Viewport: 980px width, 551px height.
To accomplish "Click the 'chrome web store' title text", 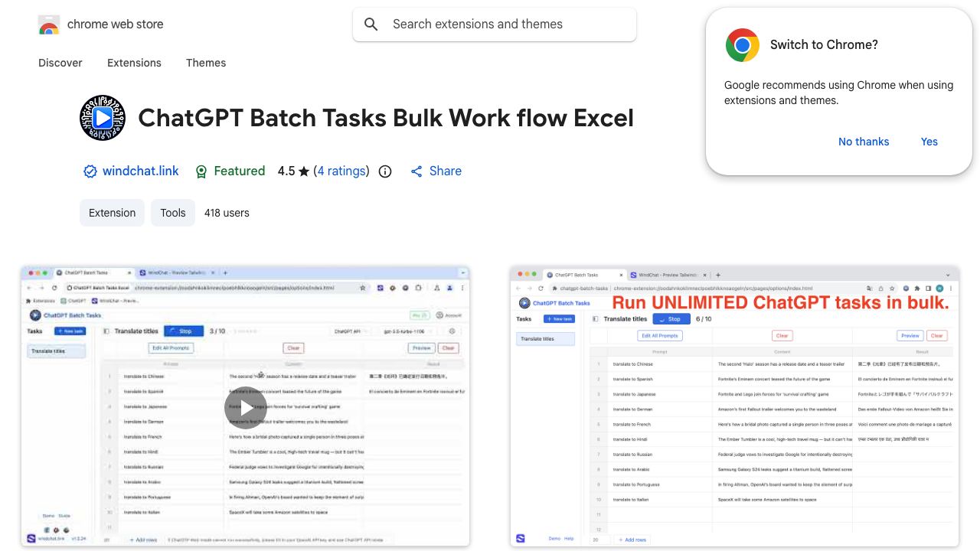I will point(116,24).
